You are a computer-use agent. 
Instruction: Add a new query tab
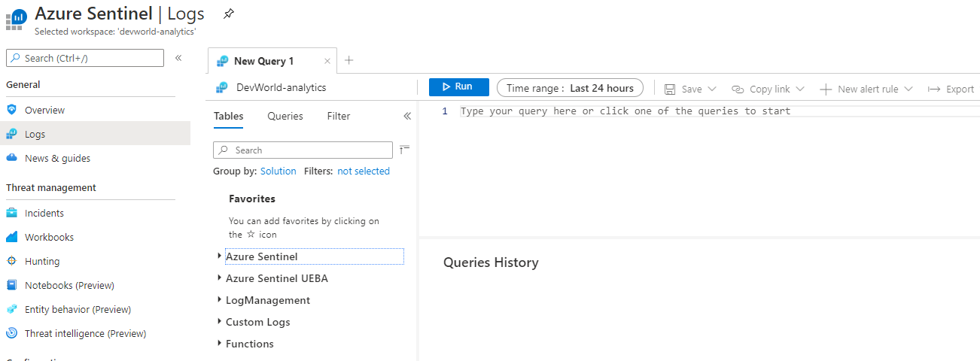[x=348, y=61]
